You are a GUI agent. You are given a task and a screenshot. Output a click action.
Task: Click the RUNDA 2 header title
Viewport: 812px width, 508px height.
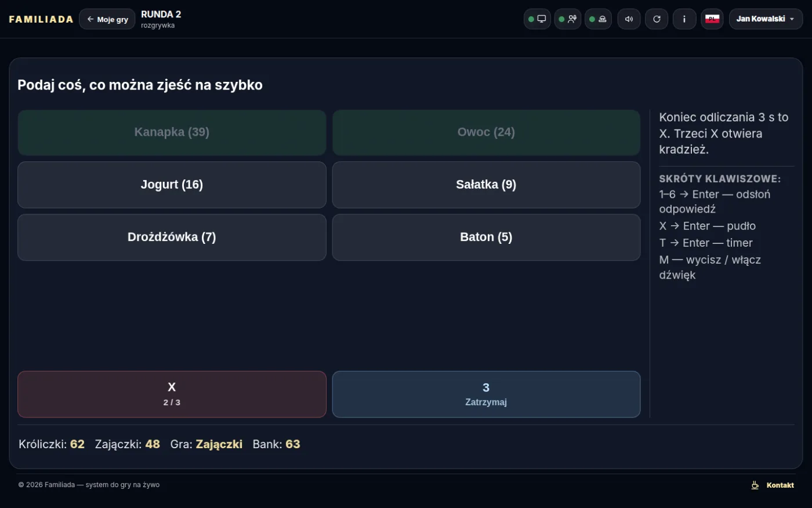point(161,15)
